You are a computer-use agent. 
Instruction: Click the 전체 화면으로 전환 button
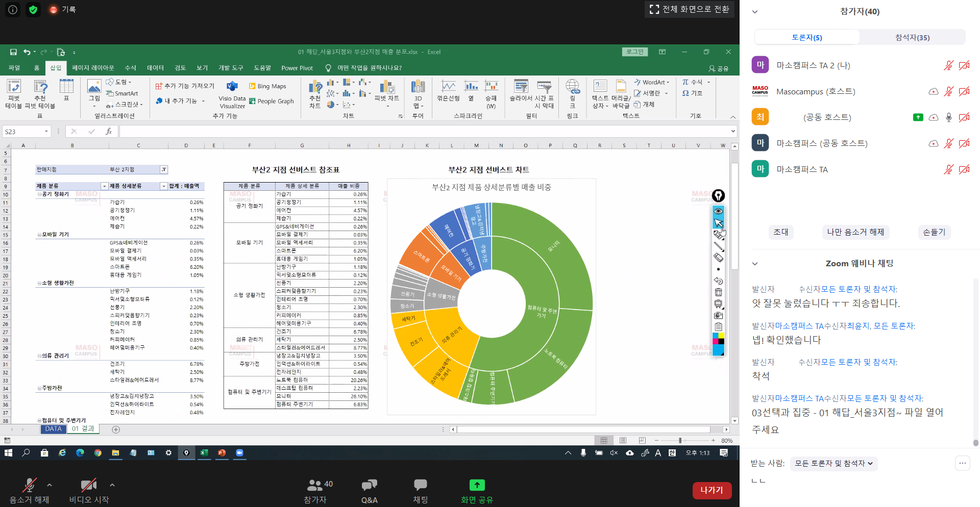(x=690, y=9)
